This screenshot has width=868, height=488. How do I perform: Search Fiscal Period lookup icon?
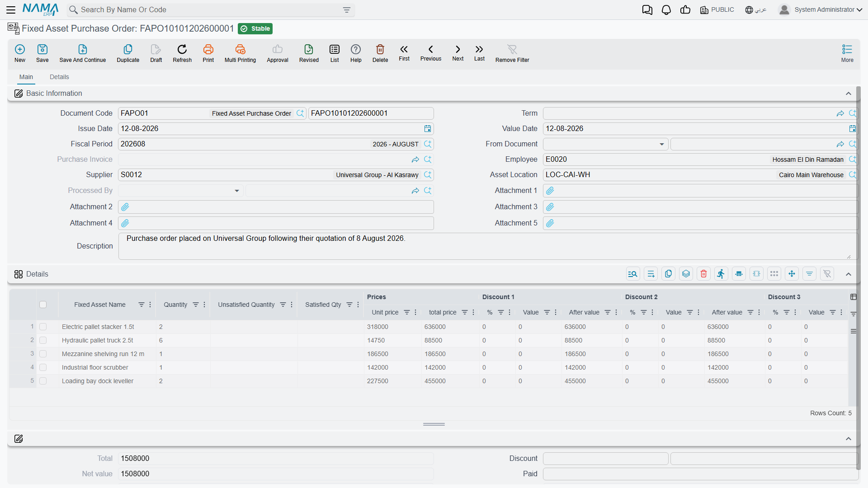pyautogui.click(x=428, y=144)
